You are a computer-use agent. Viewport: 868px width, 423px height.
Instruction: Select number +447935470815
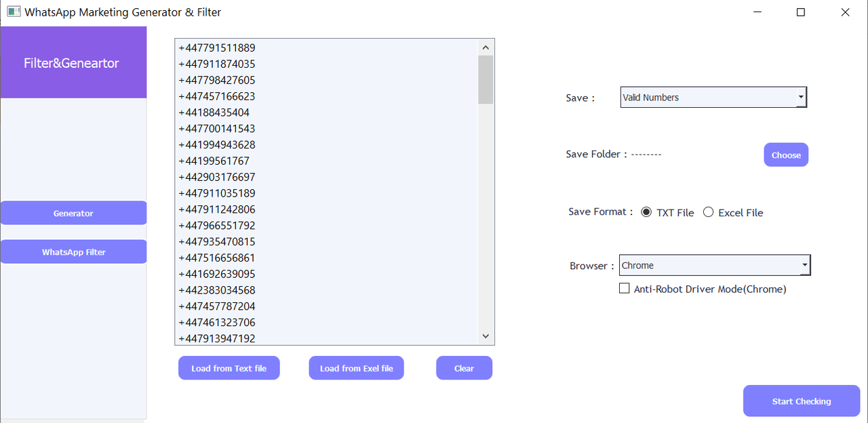[217, 241]
